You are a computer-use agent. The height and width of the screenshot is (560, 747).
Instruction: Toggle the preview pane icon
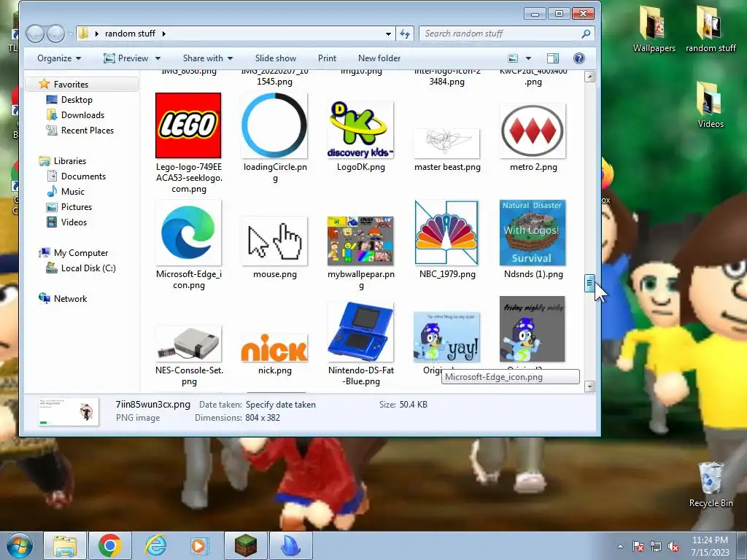[553, 58]
